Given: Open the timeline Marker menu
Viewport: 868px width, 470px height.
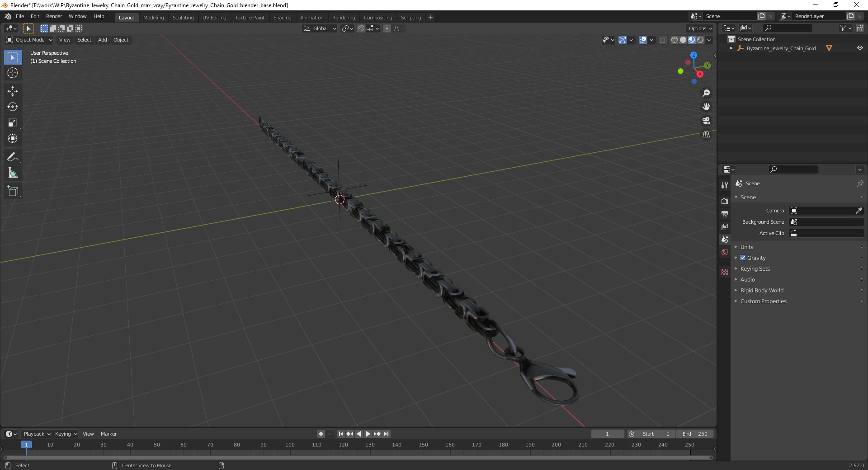Looking at the screenshot, I should (108, 434).
